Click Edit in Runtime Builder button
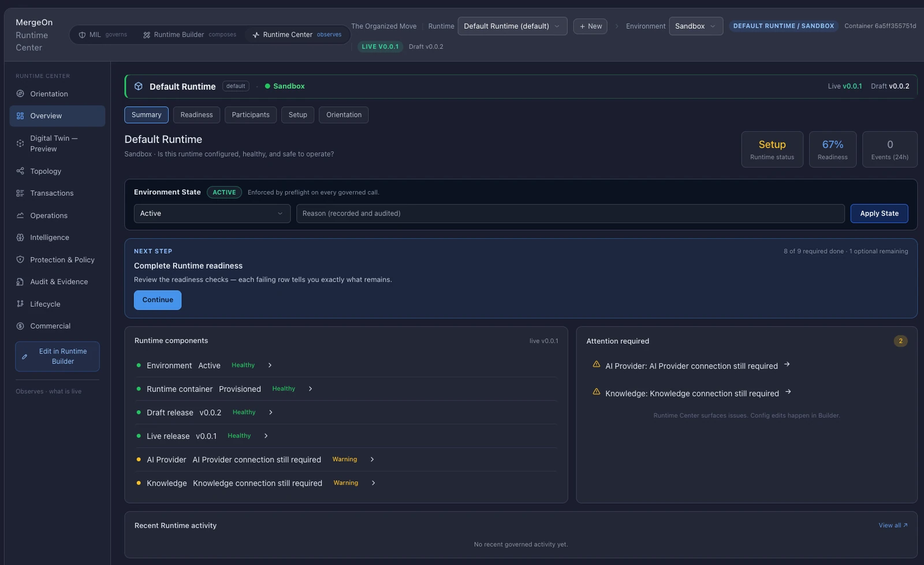The height and width of the screenshot is (565, 924). (57, 356)
